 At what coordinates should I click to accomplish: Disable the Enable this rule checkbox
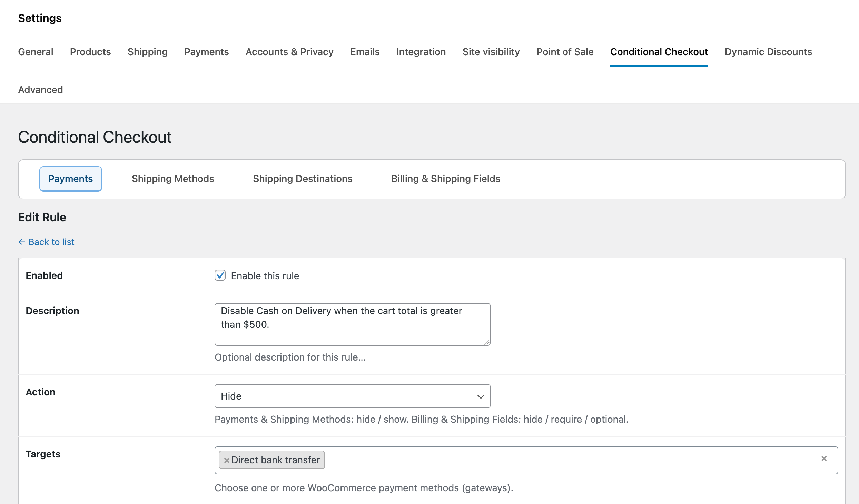click(220, 275)
